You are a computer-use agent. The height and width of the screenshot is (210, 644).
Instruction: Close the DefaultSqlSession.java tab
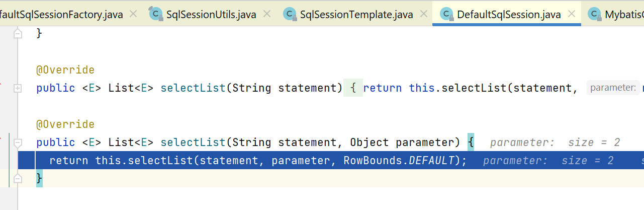572,14
